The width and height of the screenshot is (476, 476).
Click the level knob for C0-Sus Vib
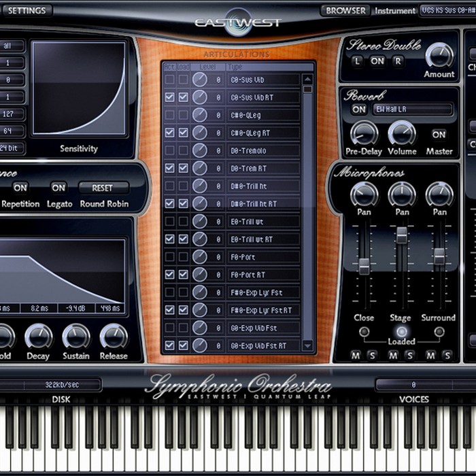coord(200,80)
